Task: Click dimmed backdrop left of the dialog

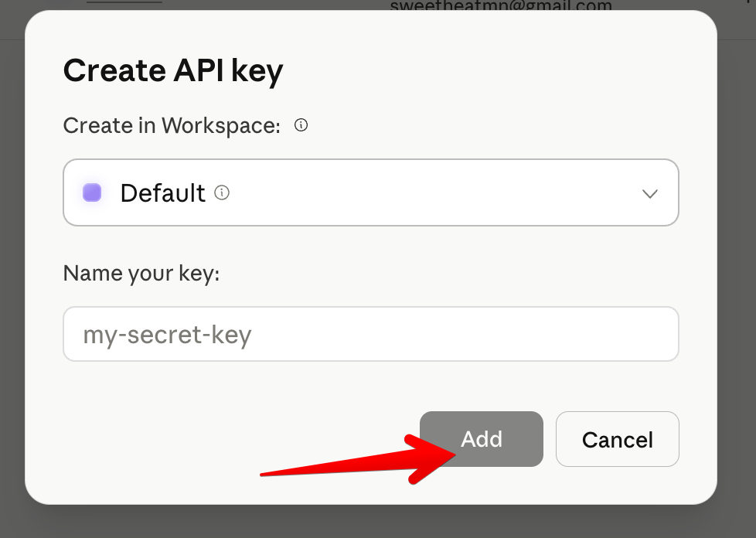Action: [12, 271]
